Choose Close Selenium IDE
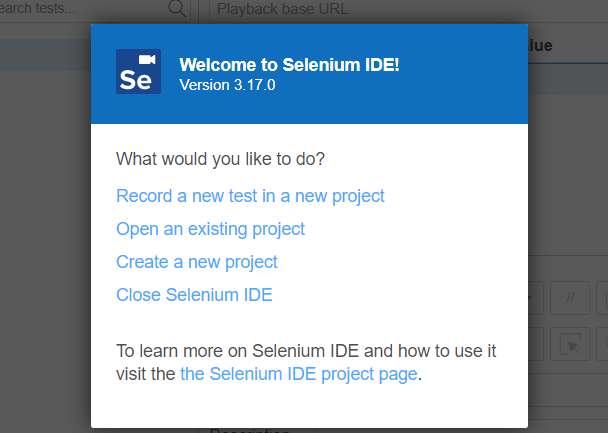 click(x=194, y=295)
